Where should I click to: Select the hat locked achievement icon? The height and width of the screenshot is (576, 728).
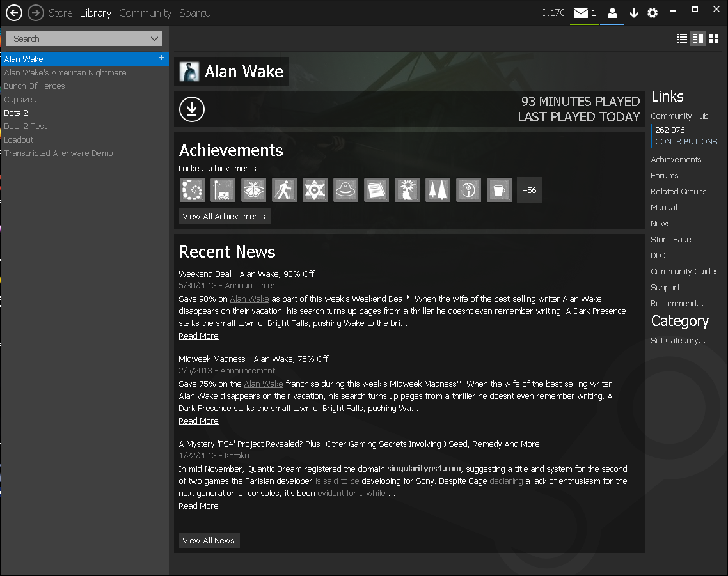(x=345, y=190)
